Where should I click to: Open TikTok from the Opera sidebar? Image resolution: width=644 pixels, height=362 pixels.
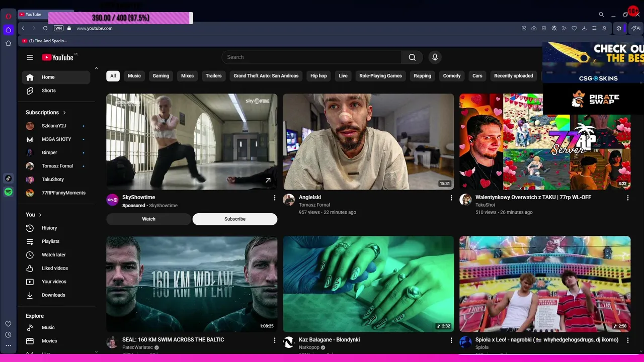pos(8,178)
